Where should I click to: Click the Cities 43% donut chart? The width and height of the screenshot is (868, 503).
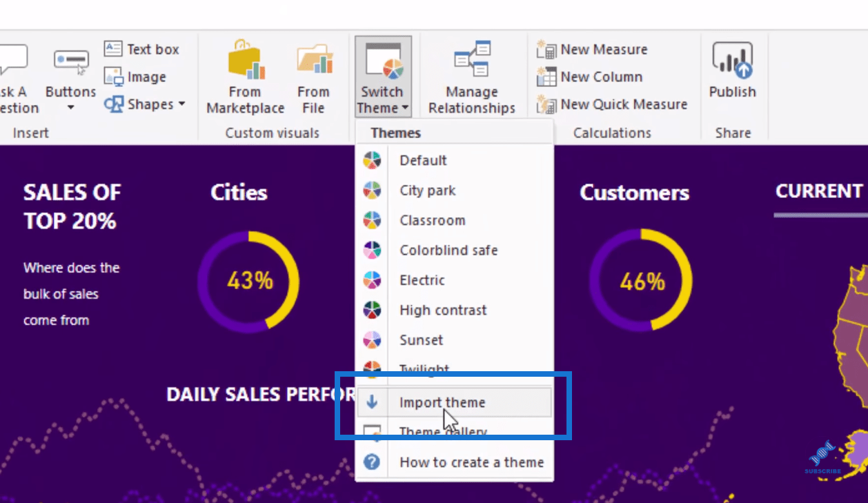click(x=249, y=281)
